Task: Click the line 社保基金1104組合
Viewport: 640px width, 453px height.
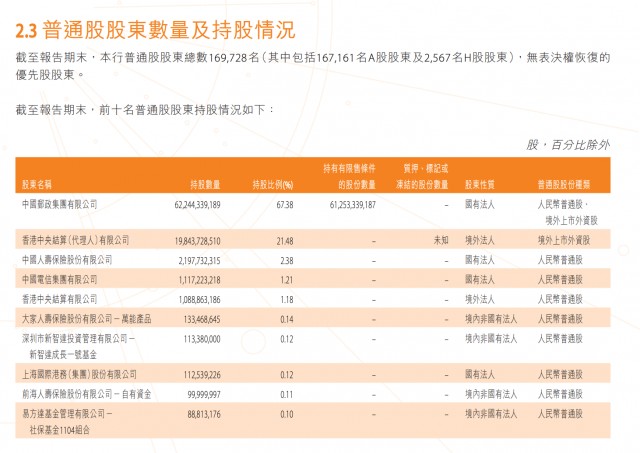Action: click(x=59, y=429)
